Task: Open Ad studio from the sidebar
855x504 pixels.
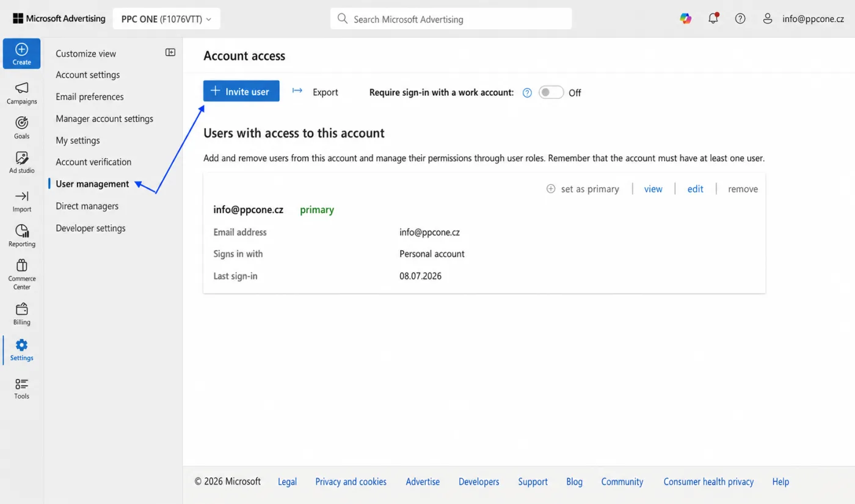Action: pyautogui.click(x=21, y=163)
